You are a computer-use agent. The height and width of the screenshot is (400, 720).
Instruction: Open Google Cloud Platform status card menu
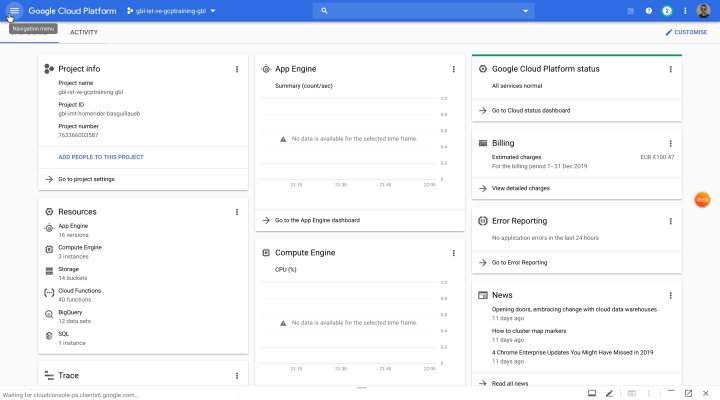[670, 69]
